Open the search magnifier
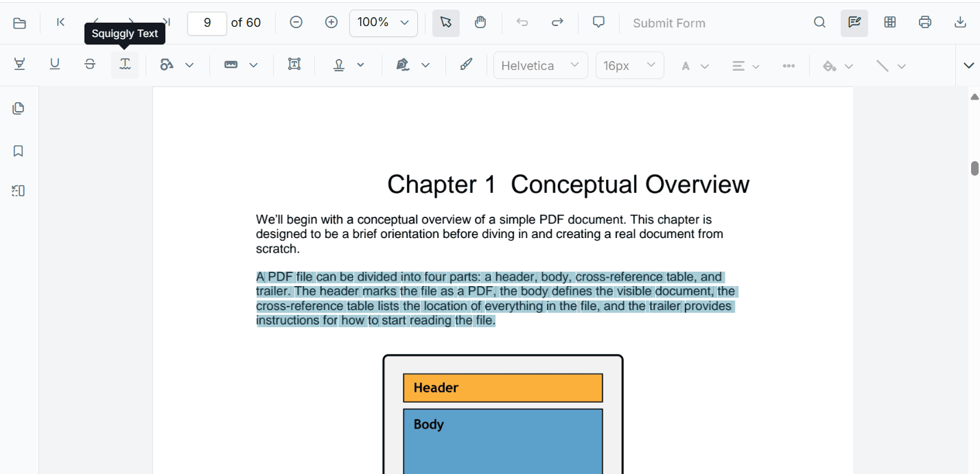This screenshot has width=980, height=474. coord(819,23)
